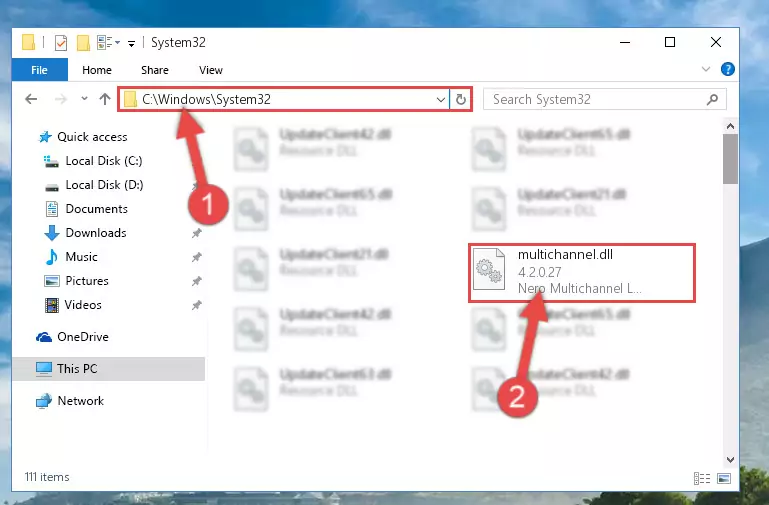Click scrollbar down arrow in file pane
Viewport: 769px width, 505px height.
[x=730, y=460]
